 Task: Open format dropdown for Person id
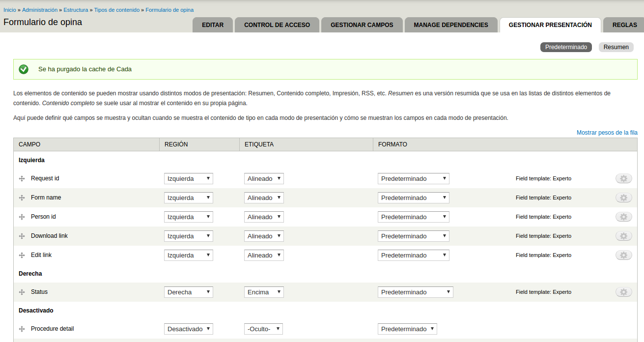click(413, 217)
